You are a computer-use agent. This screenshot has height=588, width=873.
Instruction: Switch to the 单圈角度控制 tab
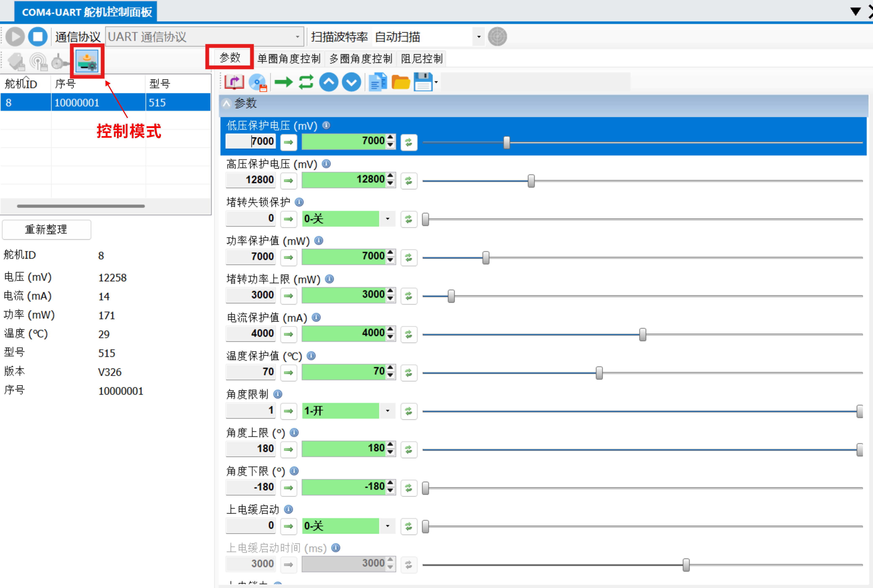(x=289, y=59)
